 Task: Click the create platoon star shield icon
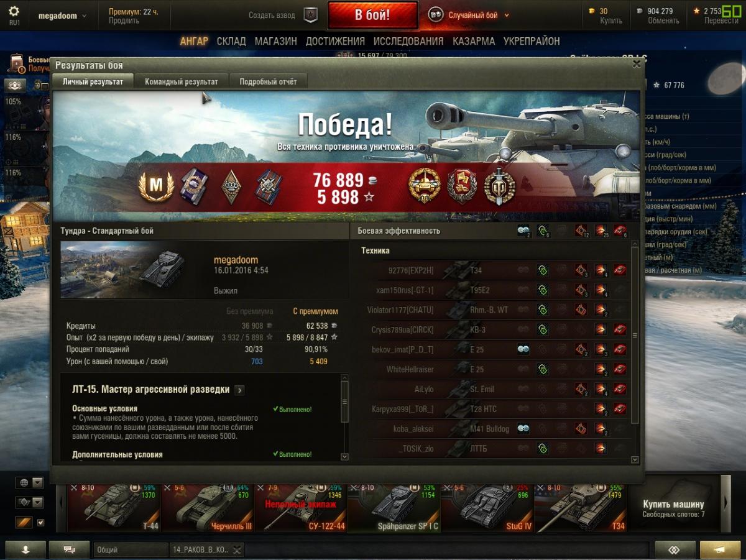(x=310, y=16)
